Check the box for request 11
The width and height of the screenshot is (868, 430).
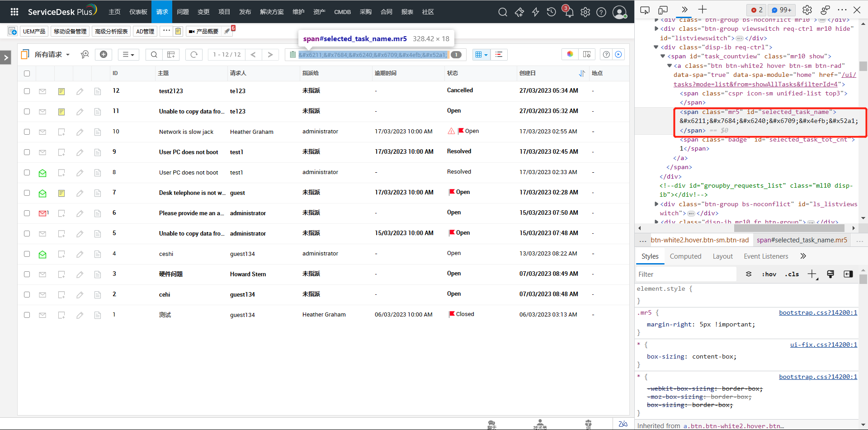pos(27,111)
